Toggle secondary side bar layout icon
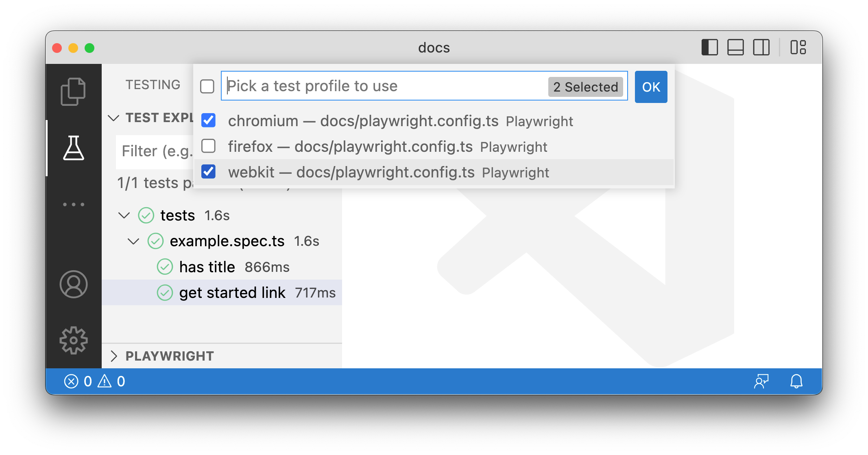This screenshot has height=455, width=868. [761, 47]
